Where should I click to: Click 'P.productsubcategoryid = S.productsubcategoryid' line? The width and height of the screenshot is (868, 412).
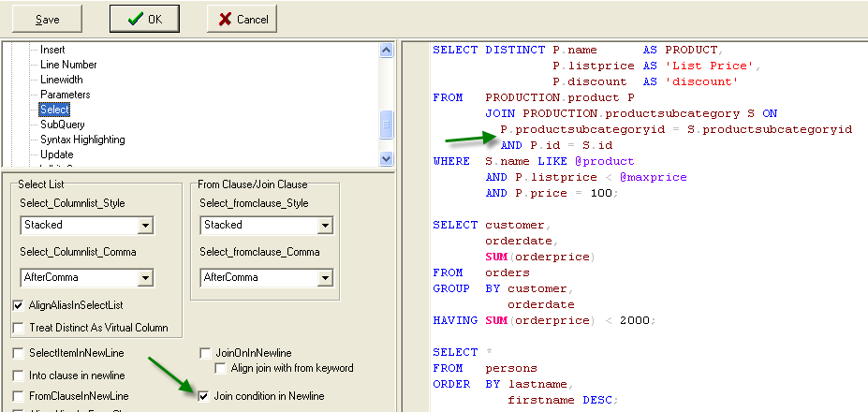coord(676,129)
